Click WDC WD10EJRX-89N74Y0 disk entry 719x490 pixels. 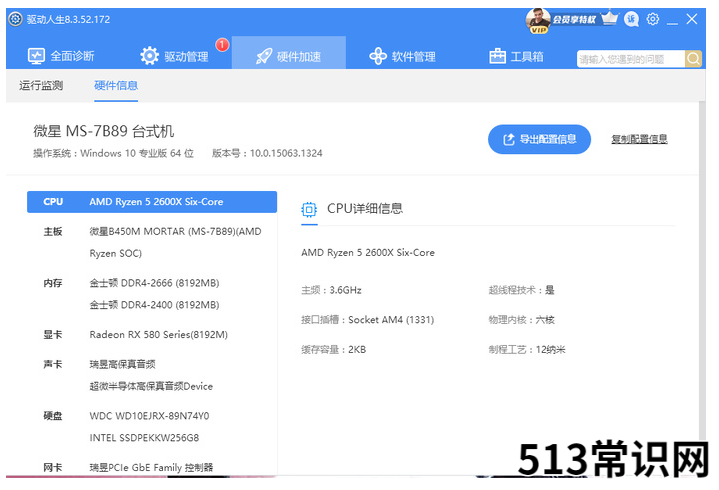tap(149, 416)
